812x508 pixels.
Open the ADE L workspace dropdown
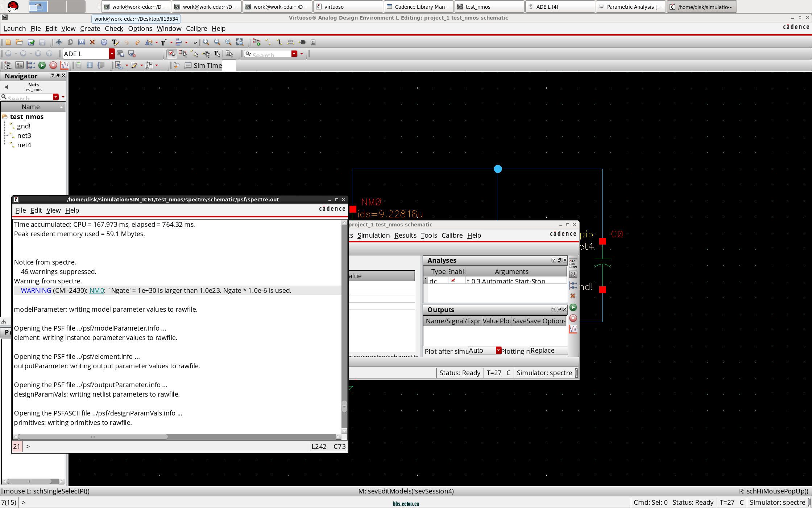(112, 54)
